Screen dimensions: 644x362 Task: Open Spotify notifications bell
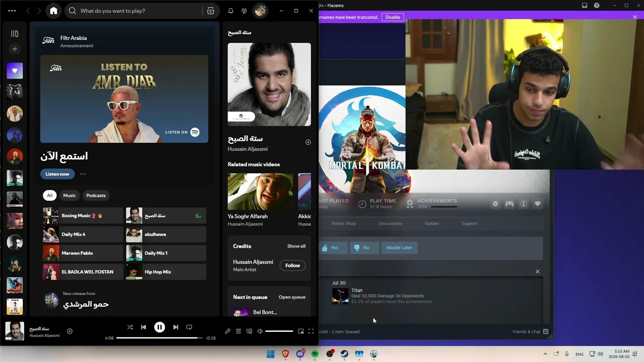(x=230, y=11)
